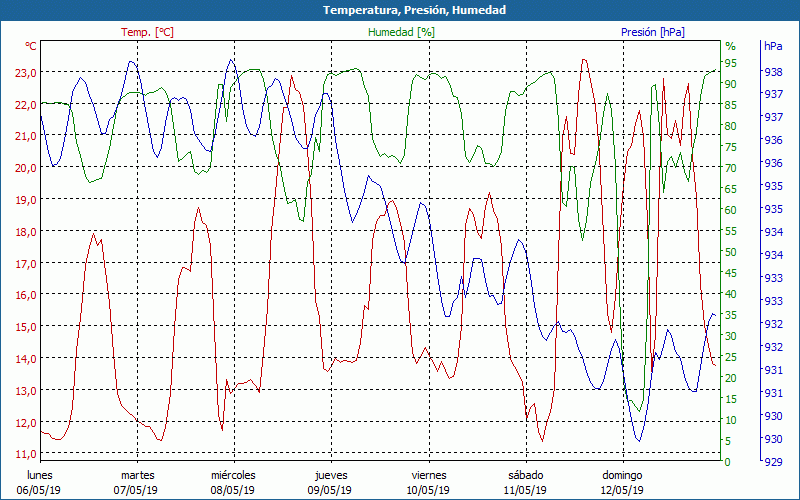
Task: Click the 75 humidity axis value
Action: pos(731,147)
